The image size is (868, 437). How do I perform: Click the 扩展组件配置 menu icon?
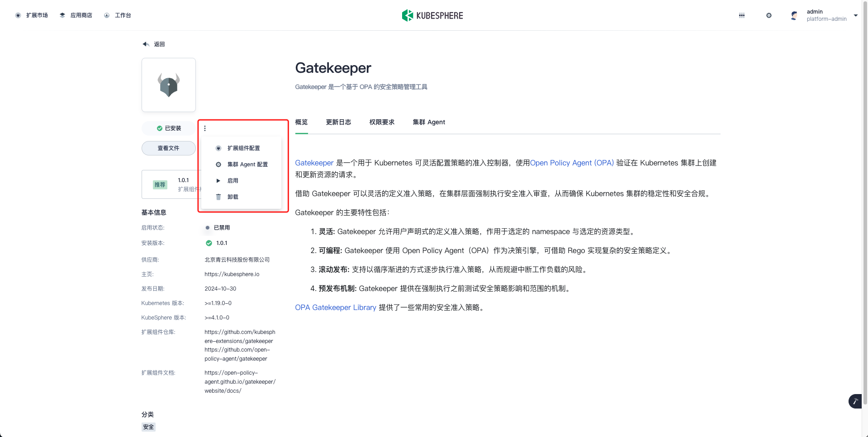coord(218,148)
